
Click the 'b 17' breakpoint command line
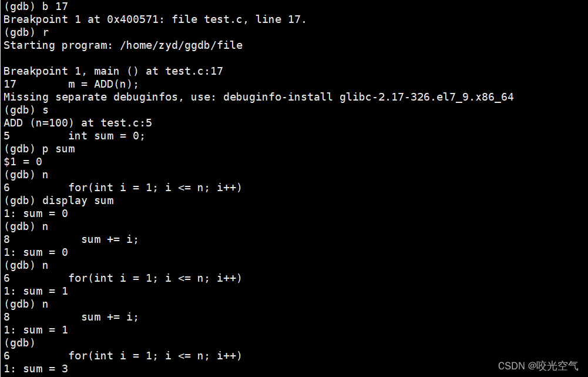[x=36, y=6]
